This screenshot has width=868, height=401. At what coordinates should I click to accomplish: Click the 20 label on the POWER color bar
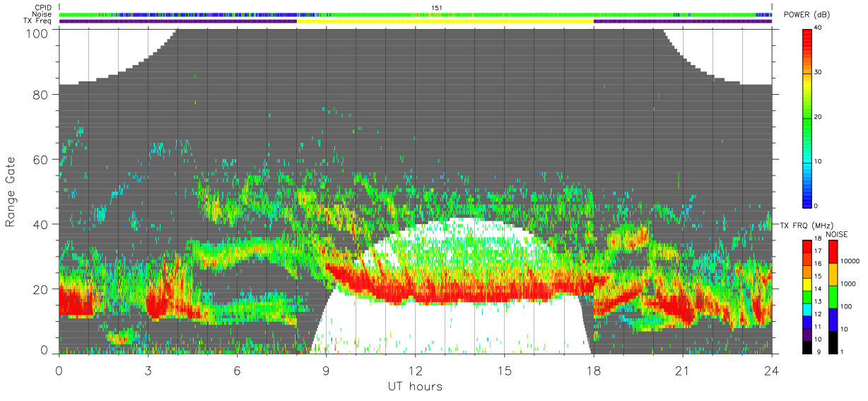point(819,117)
